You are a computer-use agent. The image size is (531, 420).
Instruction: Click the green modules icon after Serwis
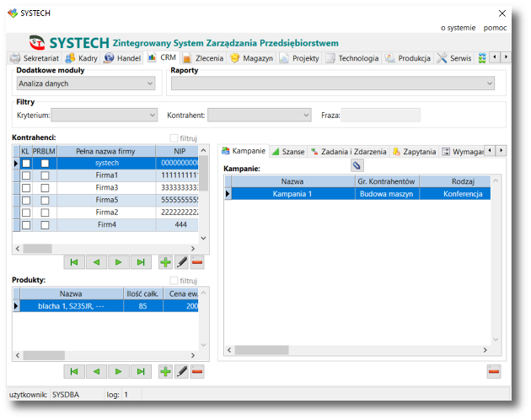tap(482, 58)
